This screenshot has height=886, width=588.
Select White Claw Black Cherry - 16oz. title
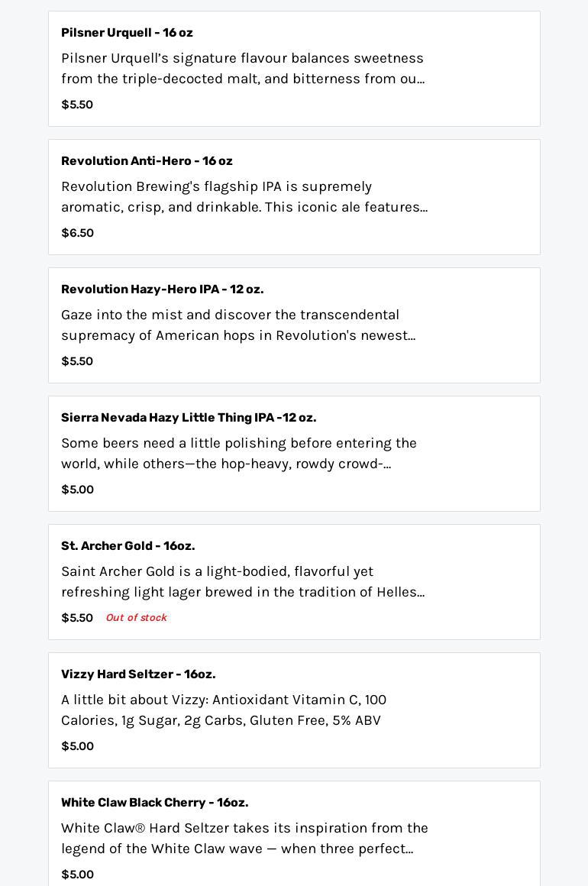[154, 803]
